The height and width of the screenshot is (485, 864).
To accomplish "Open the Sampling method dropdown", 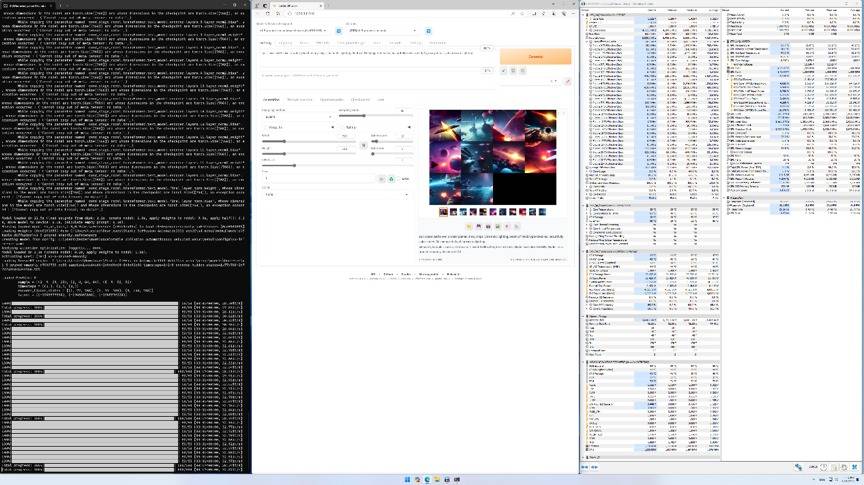I will point(297,116).
